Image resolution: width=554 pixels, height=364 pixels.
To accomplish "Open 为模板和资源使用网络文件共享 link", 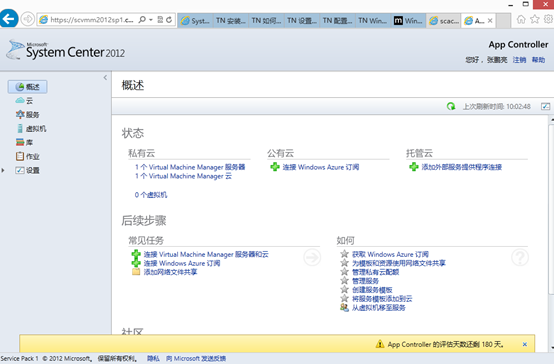I will pyautogui.click(x=399, y=263).
